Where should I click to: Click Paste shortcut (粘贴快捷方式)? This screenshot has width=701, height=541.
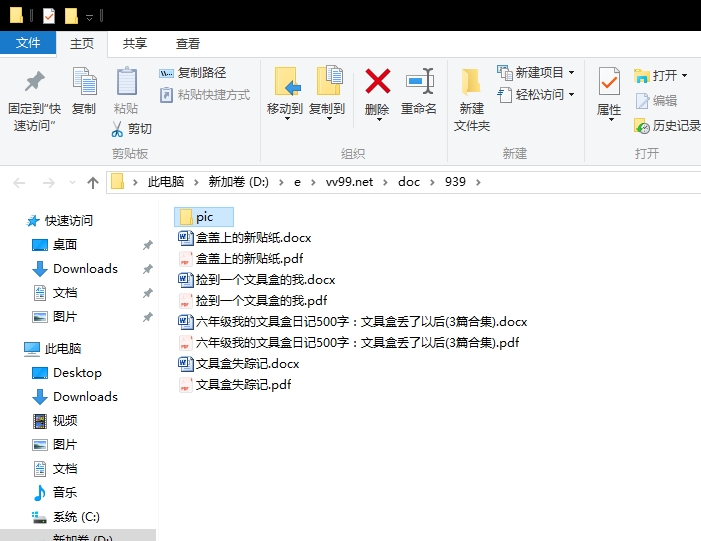205,95
